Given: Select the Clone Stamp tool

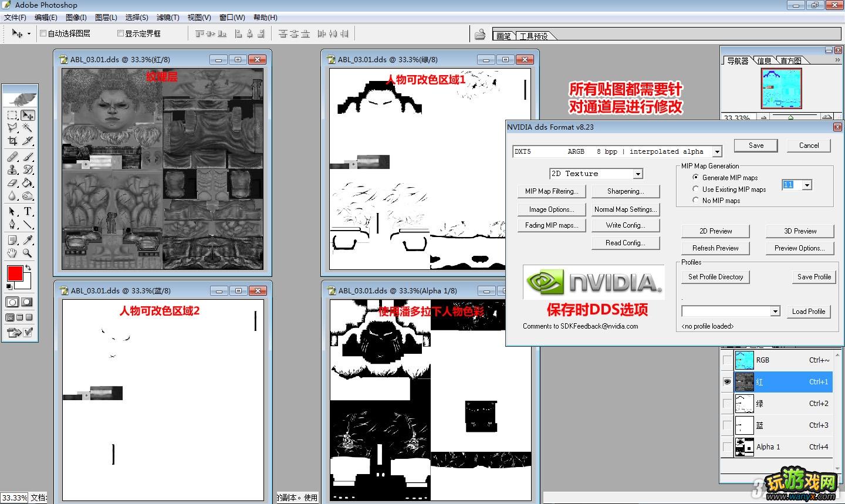Looking at the screenshot, I should pos(12,170).
